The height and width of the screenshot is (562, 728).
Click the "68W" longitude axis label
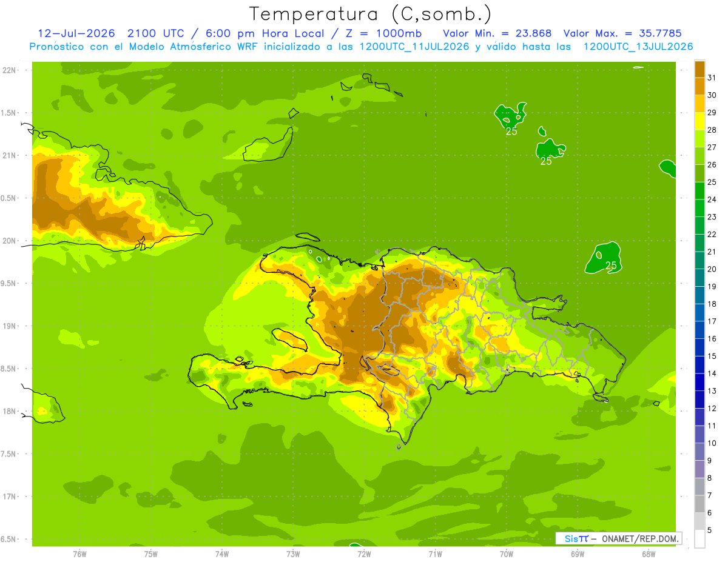[x=649, y=554]
